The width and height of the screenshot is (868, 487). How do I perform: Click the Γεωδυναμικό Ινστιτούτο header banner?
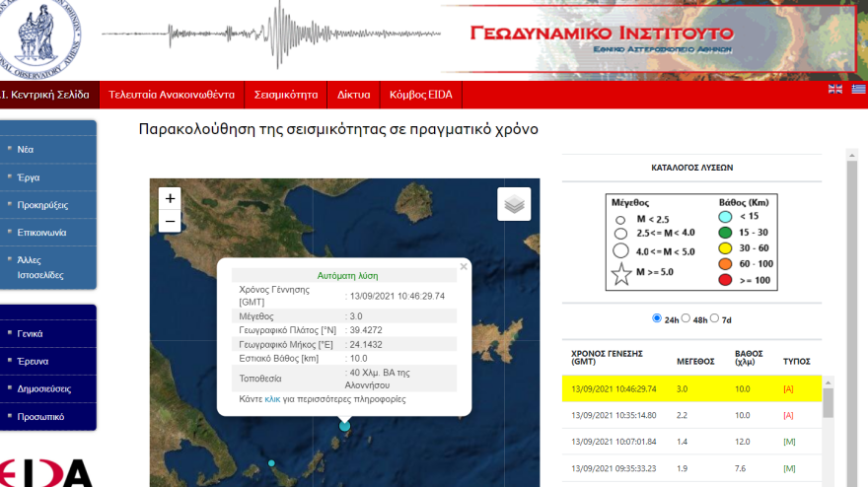click(x=650, y=38)
